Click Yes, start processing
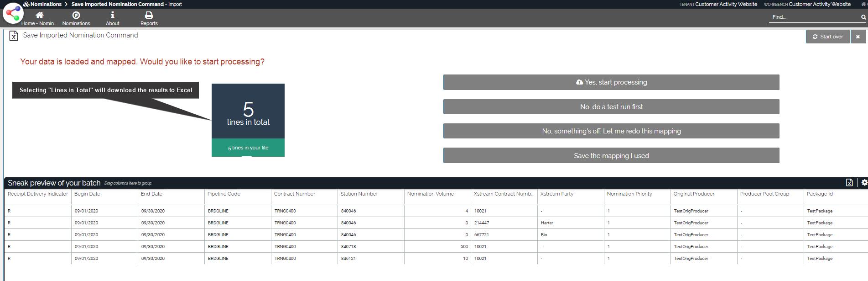Viewport: 868px width, 281px height. (x=611, y=82)
